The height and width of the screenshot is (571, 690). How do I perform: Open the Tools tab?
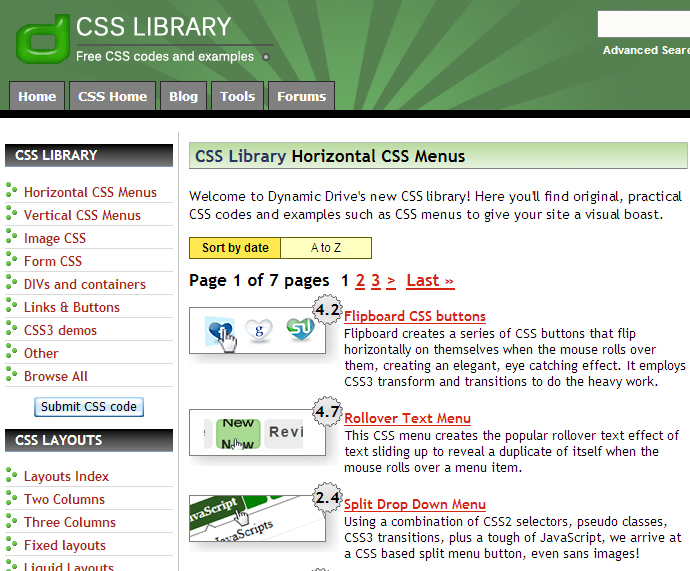238,96
